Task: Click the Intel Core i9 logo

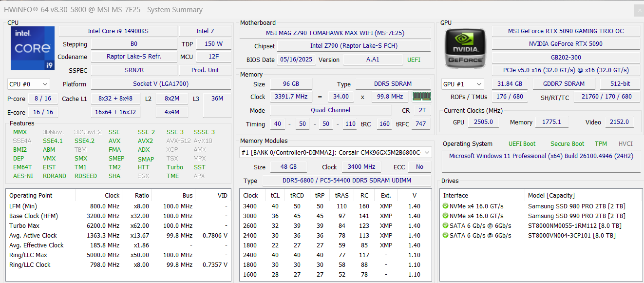Action: [x=33, y=48]
